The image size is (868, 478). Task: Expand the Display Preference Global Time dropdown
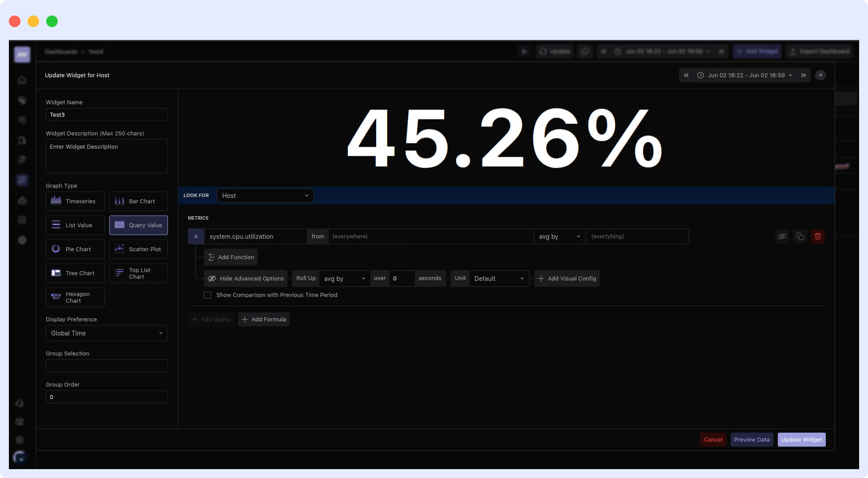(107, 333)
